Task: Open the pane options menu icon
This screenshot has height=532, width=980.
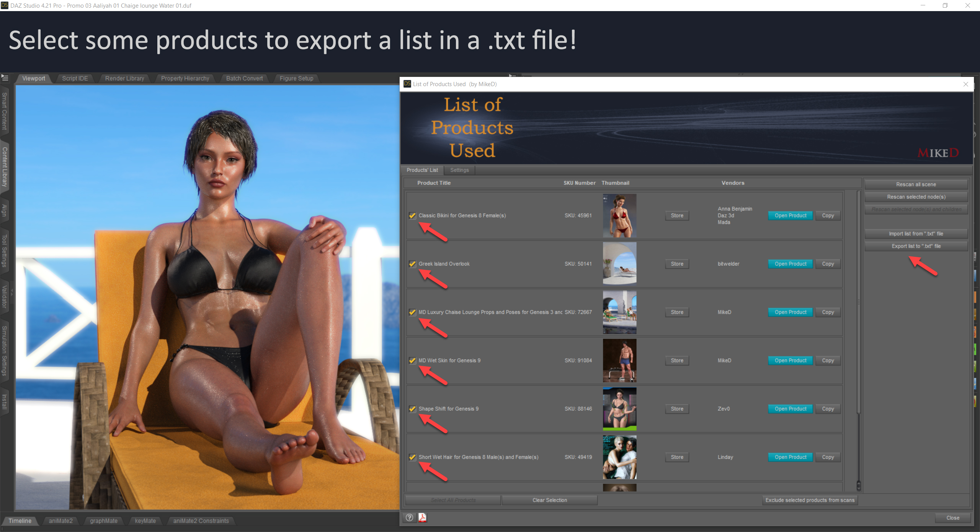Action: (5, 78)
